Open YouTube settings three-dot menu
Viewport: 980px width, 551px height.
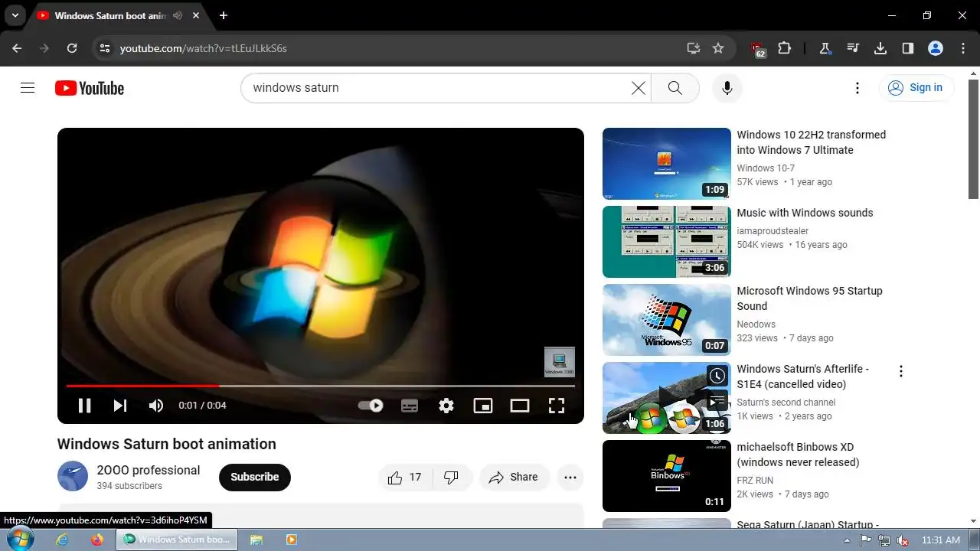coord(857,88)
